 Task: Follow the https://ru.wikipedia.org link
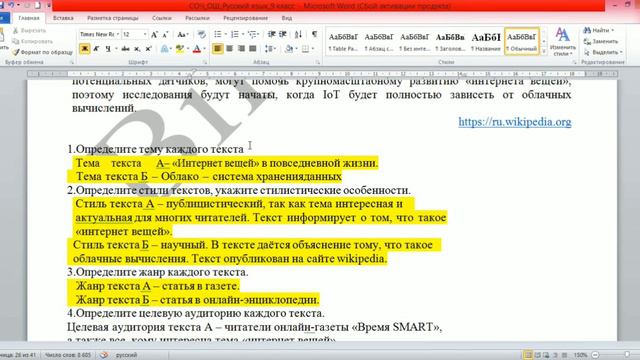coord(515,122)
